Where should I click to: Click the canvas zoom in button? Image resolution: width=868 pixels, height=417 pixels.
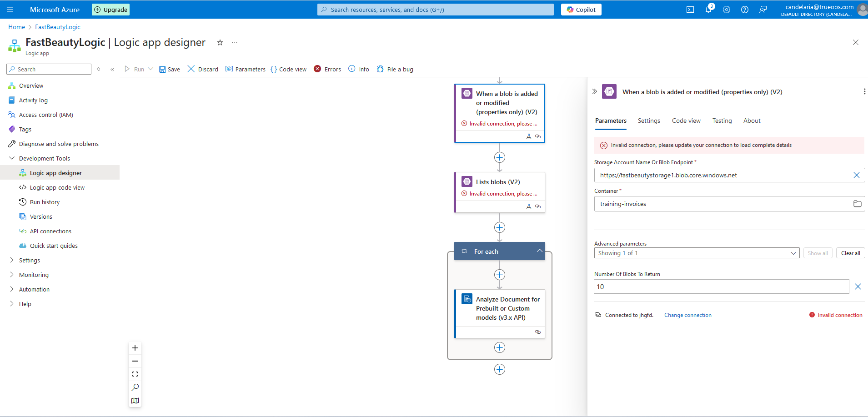135,348
